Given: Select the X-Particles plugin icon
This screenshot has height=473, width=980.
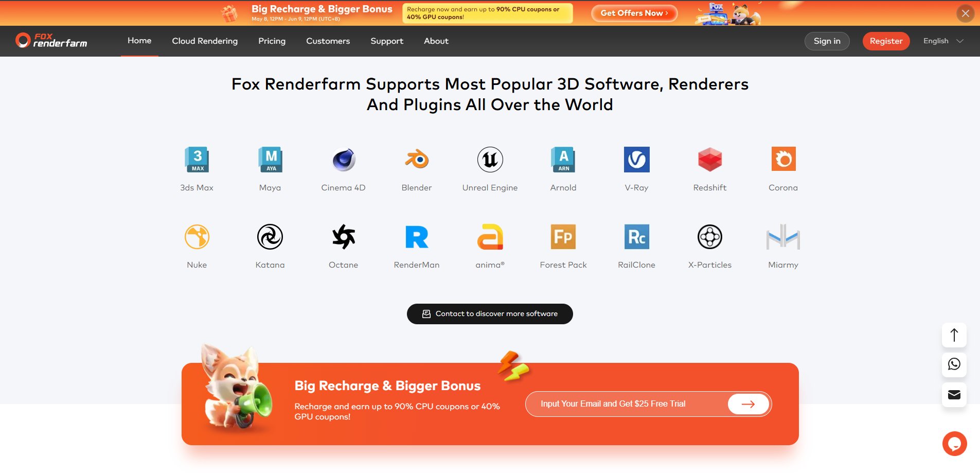Looking at the screenshot, I should 710,237.
